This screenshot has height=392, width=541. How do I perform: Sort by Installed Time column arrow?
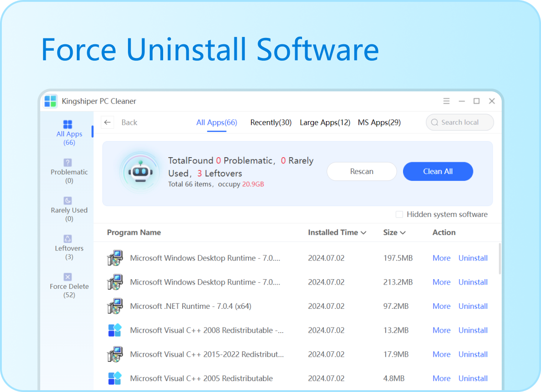tap(363, 233)
